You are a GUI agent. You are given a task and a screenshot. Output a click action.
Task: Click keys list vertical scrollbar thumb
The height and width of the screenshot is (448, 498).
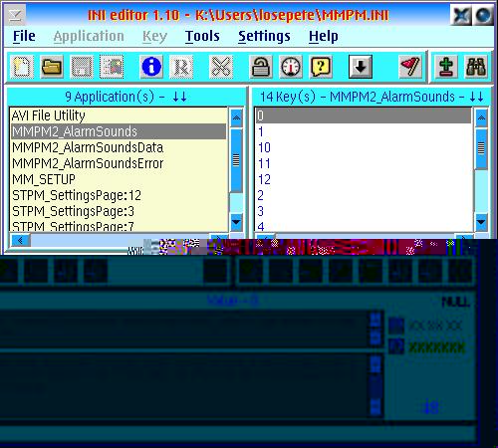click(x=481, y=148)
